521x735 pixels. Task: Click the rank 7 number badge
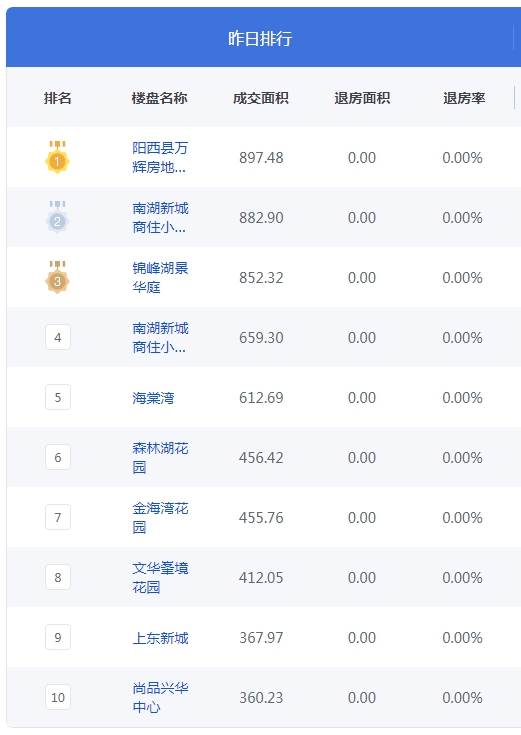click(x=58, y=517)
